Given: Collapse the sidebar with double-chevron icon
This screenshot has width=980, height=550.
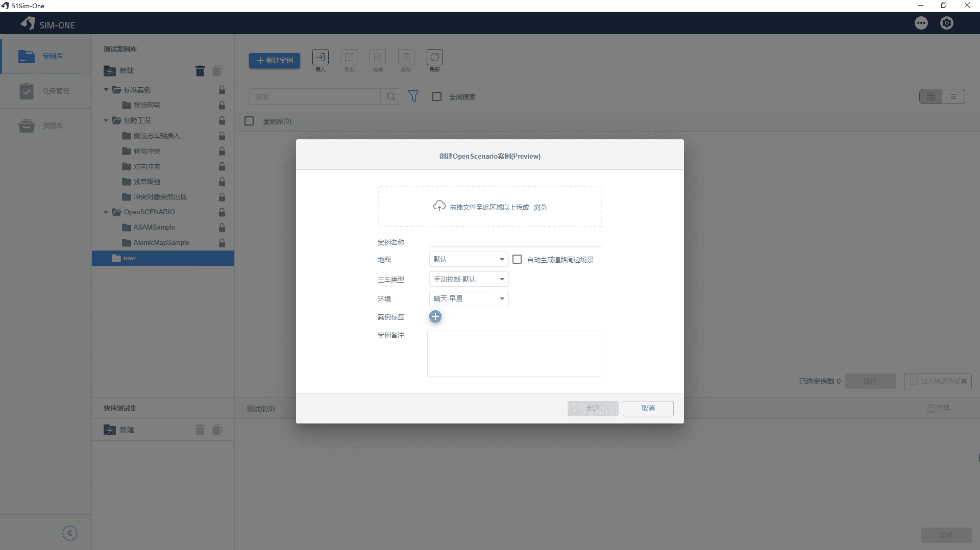Looking at the screenshot, I should [70, 533].
